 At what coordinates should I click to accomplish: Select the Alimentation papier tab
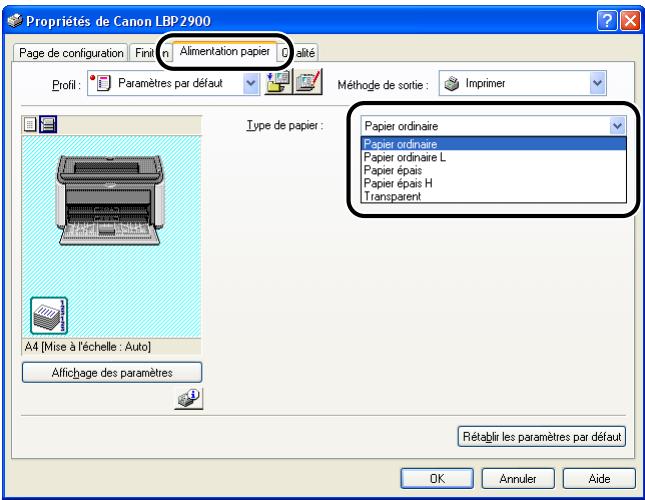225,51
